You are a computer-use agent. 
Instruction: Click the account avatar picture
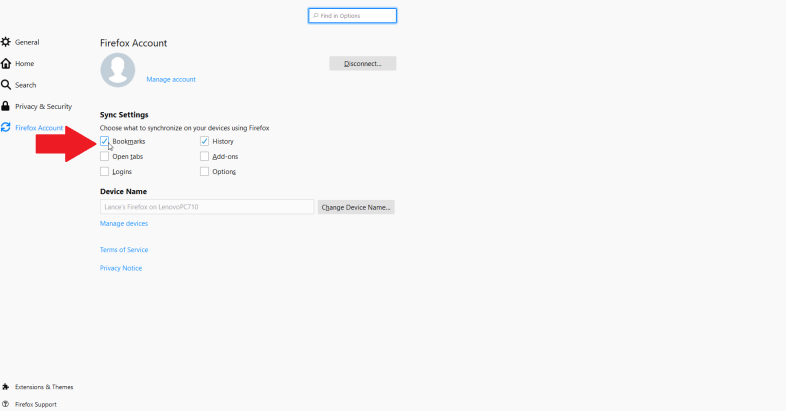(x=118, y=70)
